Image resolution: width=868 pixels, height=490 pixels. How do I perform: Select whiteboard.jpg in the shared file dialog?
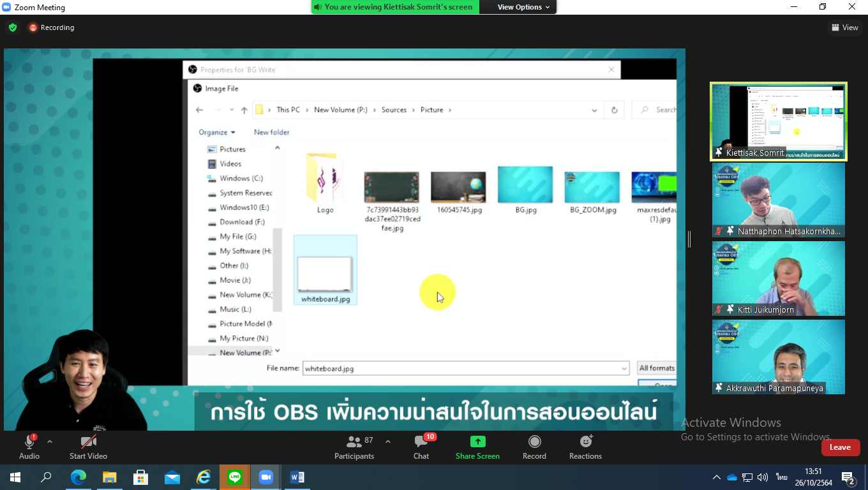(325, 270)
